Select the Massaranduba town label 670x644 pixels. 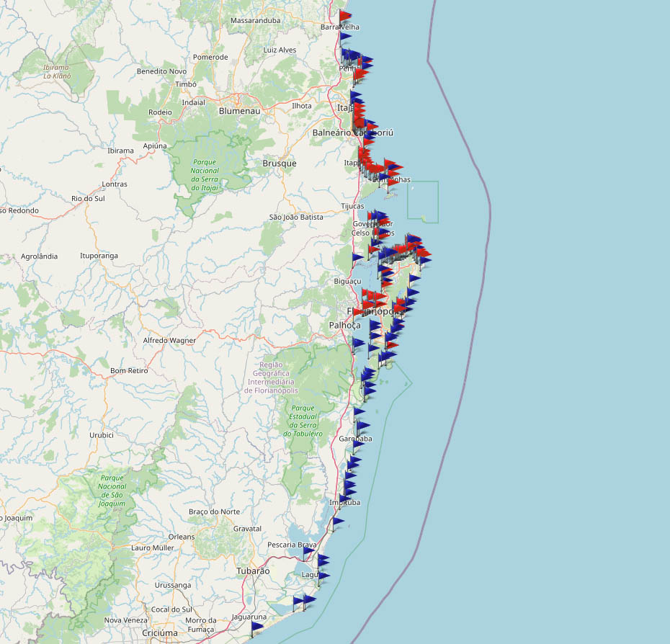(x=255, y=21)
